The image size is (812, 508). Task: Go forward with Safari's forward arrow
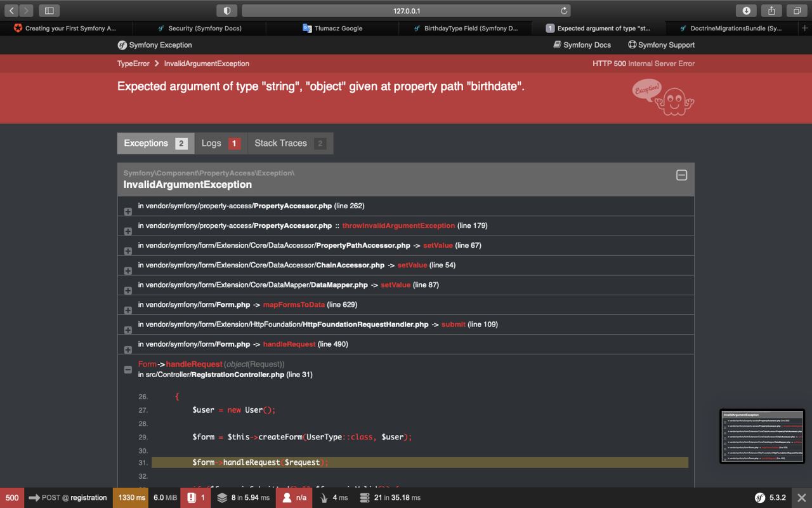pos(26,10)
